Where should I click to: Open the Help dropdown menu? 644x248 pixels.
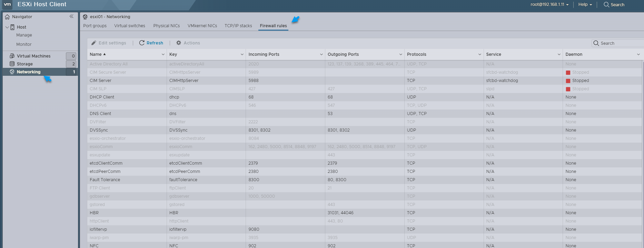(585, 4)
